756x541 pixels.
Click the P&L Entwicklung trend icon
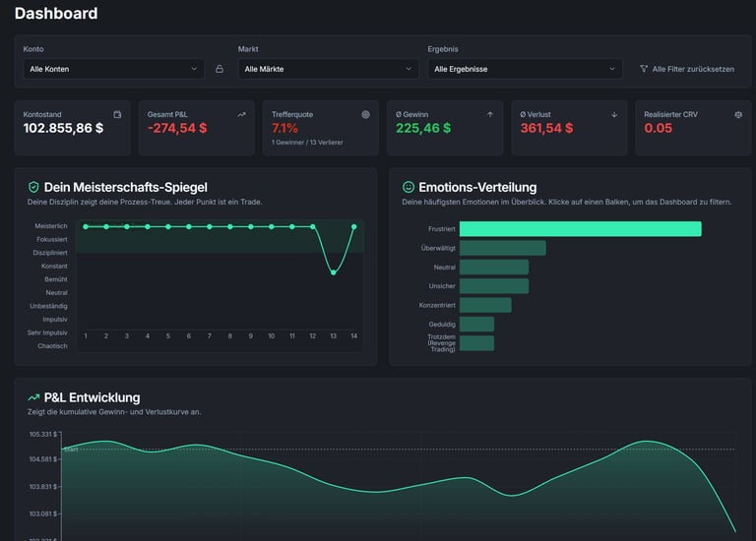33,397
